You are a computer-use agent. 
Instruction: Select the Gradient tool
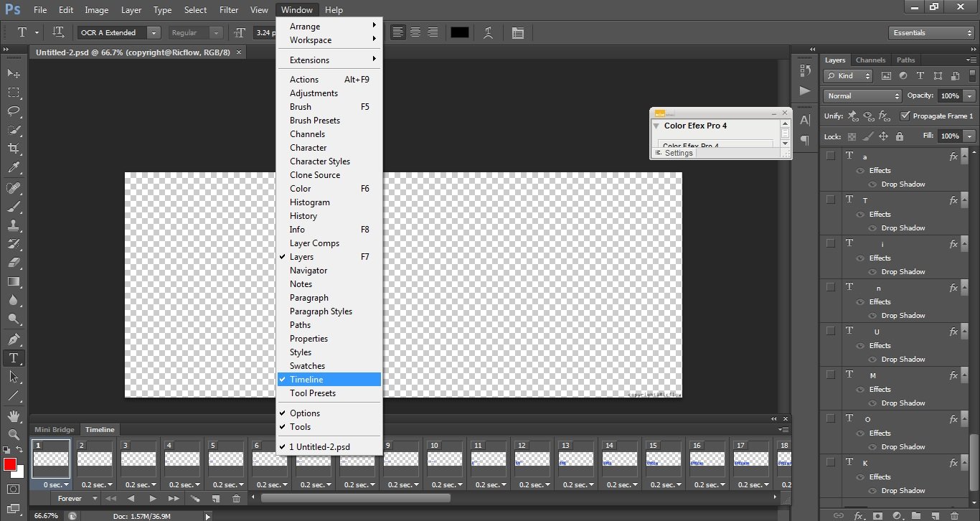[14, 281]
